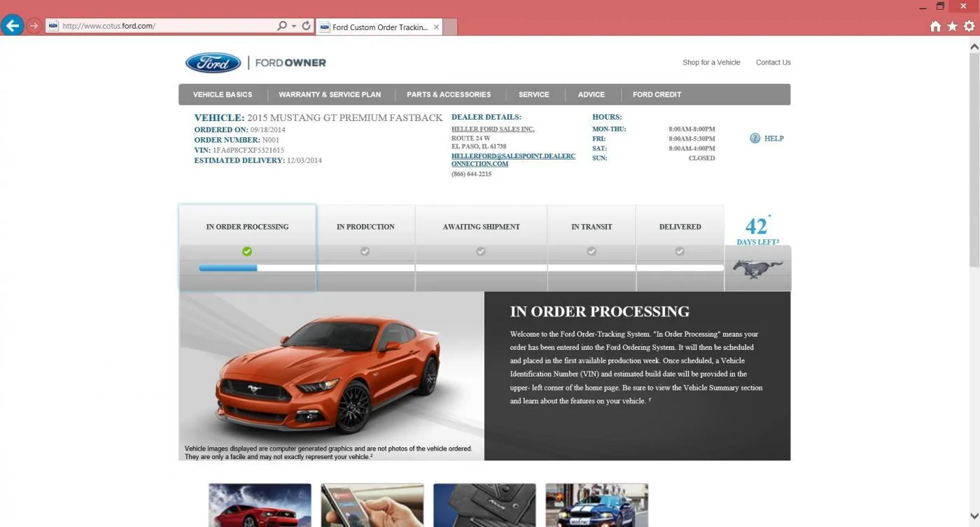
Task: Click the 42 days left counter
Action: point(757,230)
